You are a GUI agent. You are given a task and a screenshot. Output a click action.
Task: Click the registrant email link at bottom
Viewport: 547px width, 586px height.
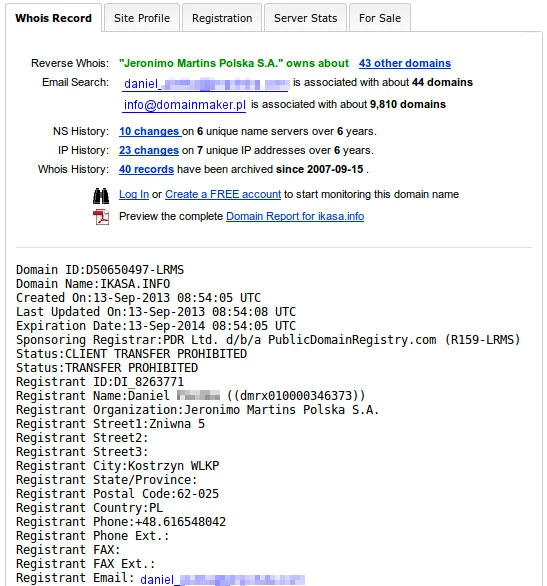[x=223, y=579]
